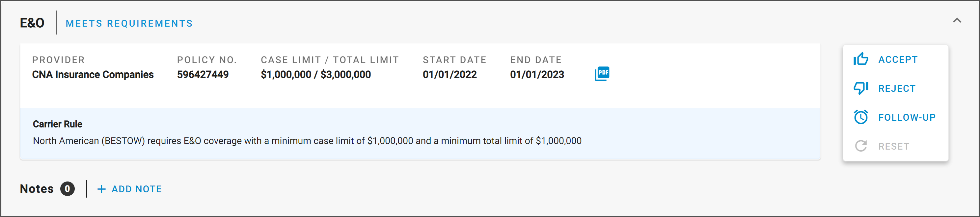
Task: Click the start date 01/01/2022 value
Action: pos(450,75)
